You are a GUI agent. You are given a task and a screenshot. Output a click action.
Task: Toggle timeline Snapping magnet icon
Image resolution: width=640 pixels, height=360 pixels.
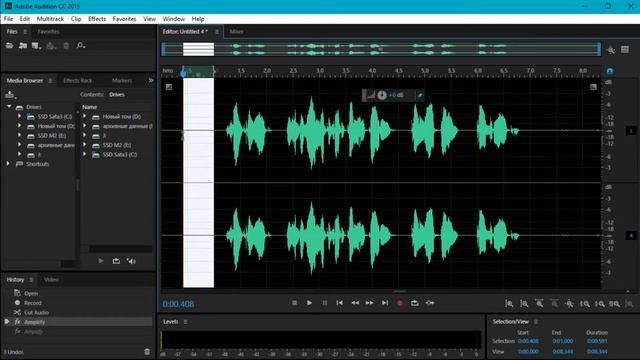coord(610,71)
